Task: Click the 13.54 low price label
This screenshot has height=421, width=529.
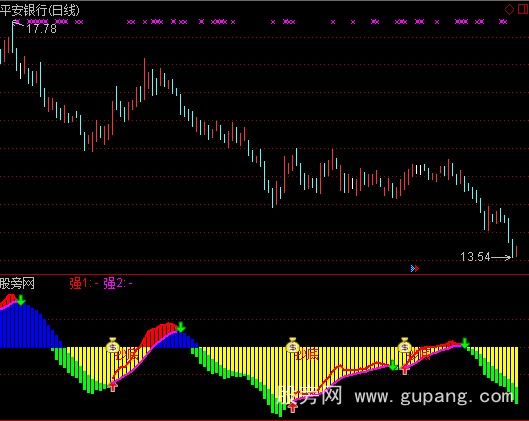Action: pyautogui.click(x=475, y=257)
